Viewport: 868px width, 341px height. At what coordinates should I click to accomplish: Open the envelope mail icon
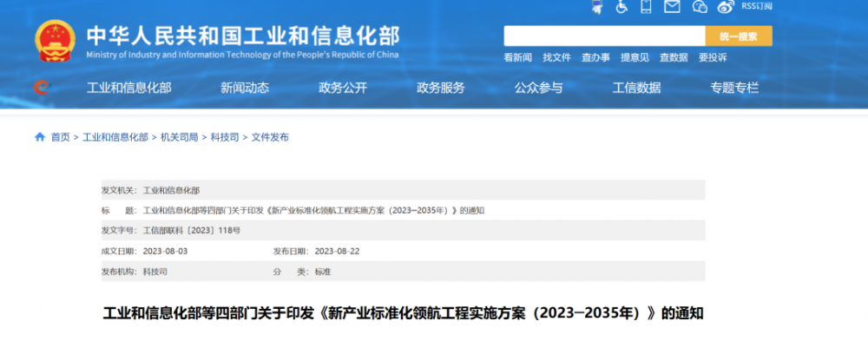pyautogui.click(x=672, y=7)
